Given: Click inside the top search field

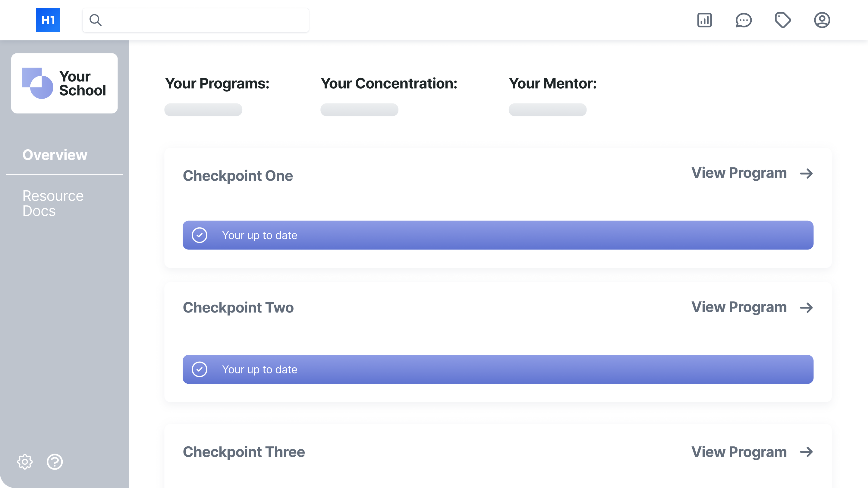Looking at the screenshot, I should 196,20.
